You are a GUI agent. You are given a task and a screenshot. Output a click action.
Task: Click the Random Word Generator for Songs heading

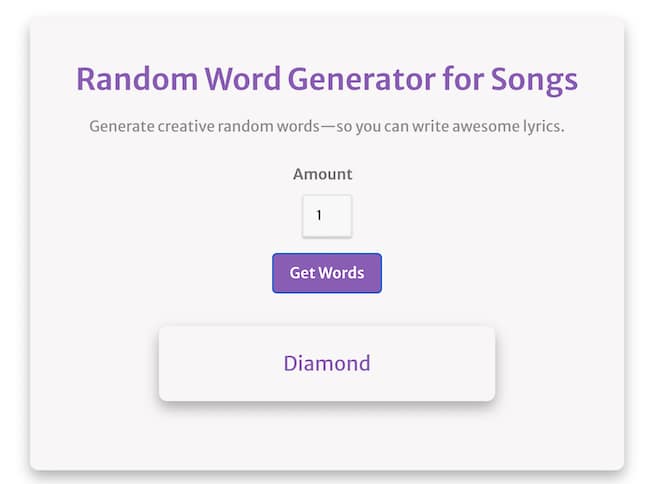click(327, 79)
